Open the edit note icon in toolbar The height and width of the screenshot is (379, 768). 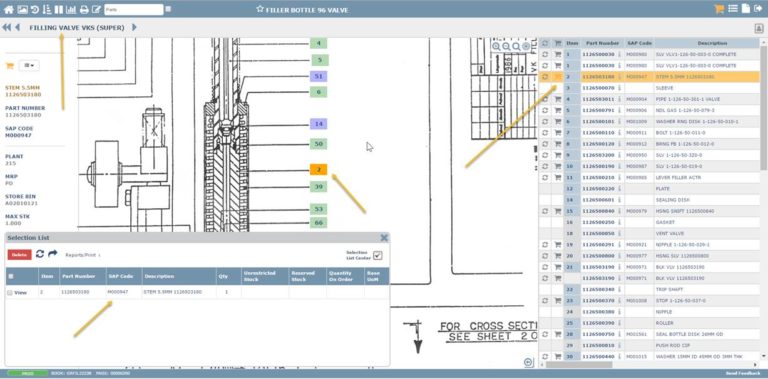coord(96,9)
